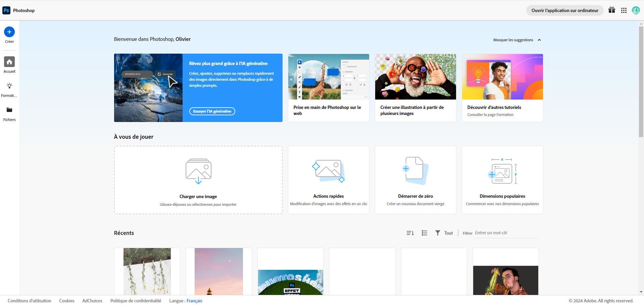Click Masquer les suggestions text

coord(513,40)
